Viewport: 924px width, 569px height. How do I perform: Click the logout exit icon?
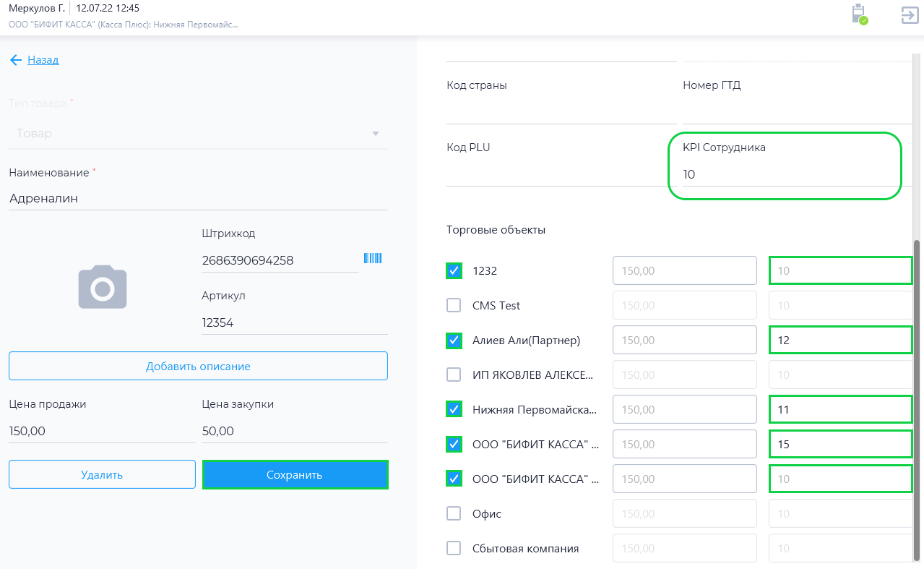point(909,15)
